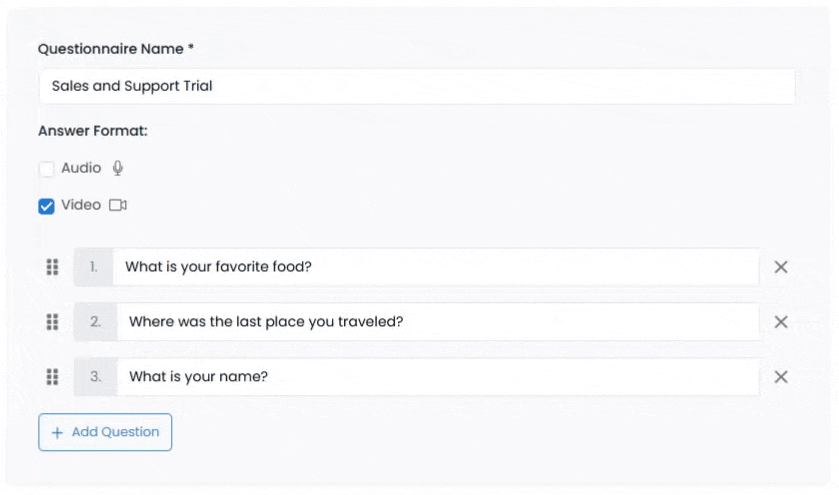The width and height of the screenshot is (839, 495).
Task: Remove the last place traveled question
Action: point(781,322)
